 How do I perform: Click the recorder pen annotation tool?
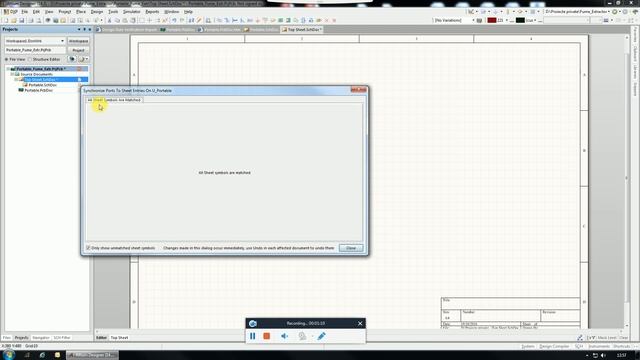tap(322, 336)
